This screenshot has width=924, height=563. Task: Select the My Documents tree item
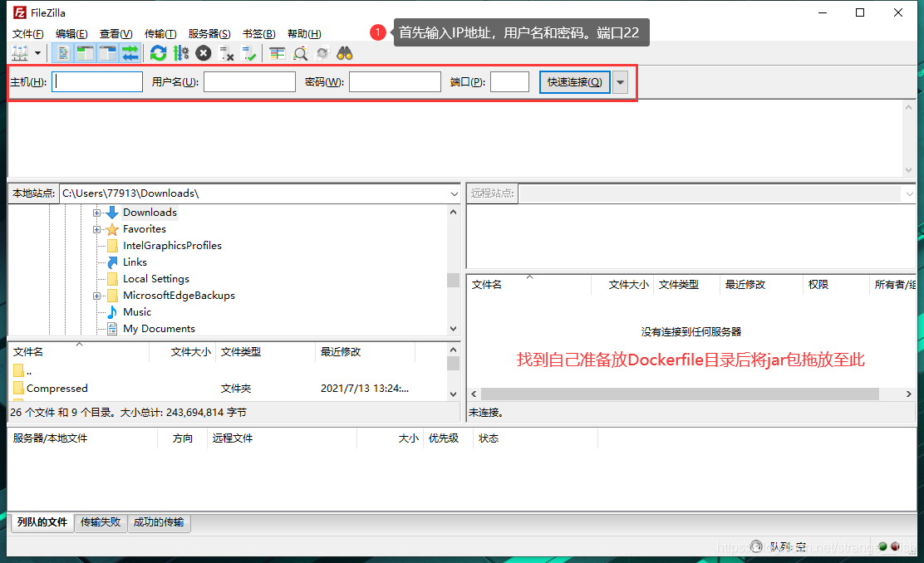159,329
